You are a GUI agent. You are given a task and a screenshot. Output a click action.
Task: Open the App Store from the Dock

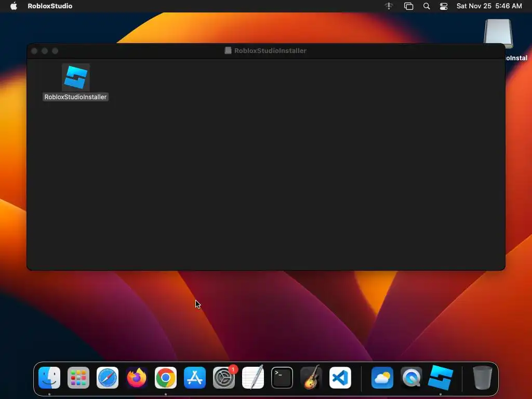[x=195, y=378]
